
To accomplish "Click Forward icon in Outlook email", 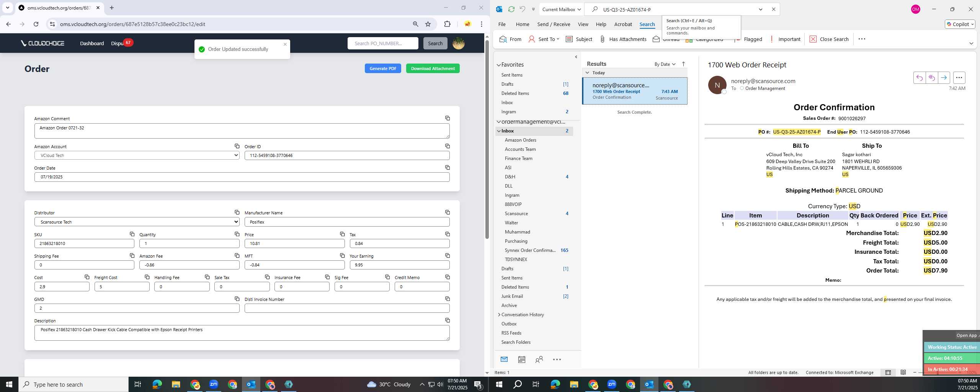I will click(x=944, y=78).
